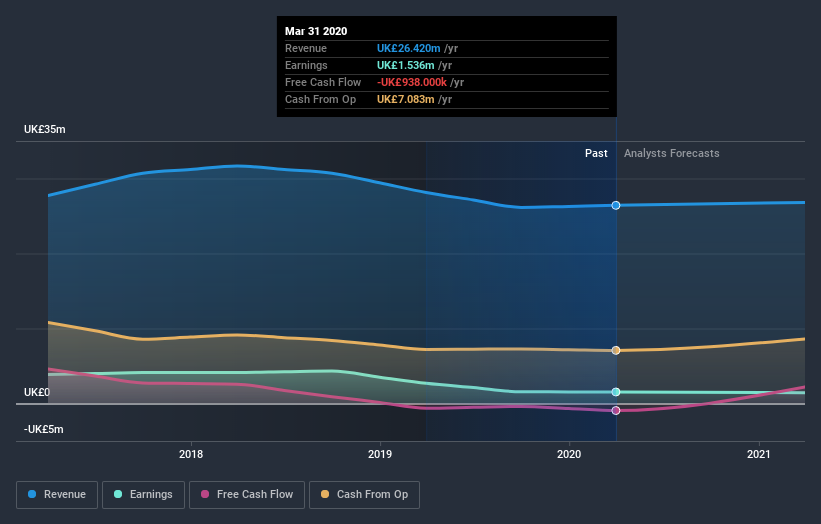This screenshot has width=821, height=524.
Task: Click the Analysts Forecasts label
Action: coord(671,153)
